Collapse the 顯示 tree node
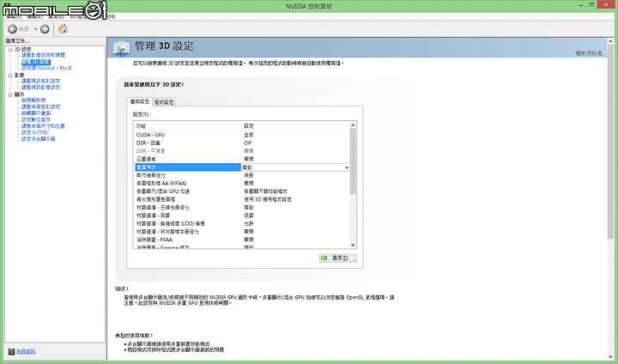The width and height of the screenshot is (618, 364). [10, 94]
